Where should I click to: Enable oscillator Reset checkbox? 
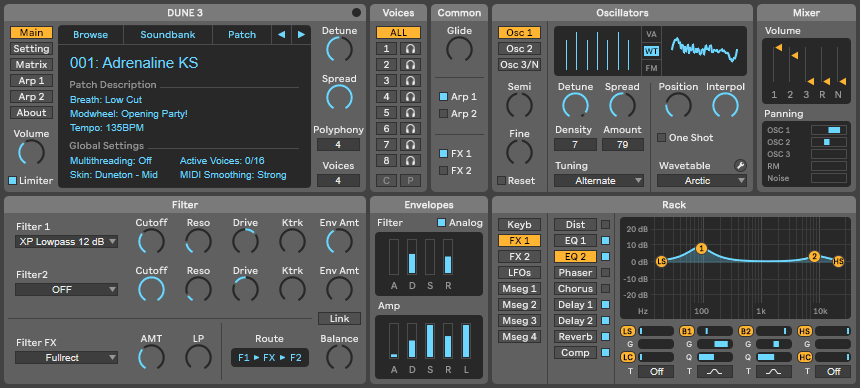[501, 181]
